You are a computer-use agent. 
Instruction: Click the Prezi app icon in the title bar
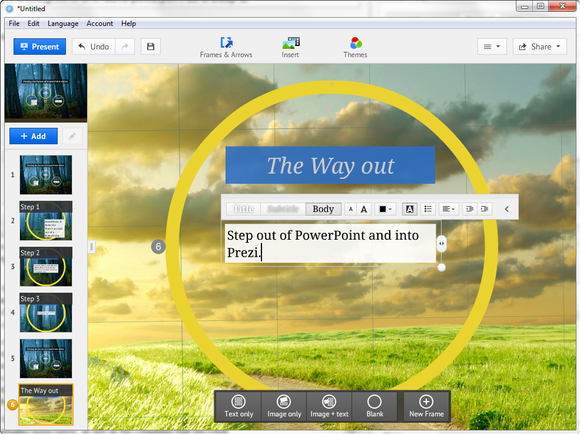pyautogui.click(x=9, y=9)
